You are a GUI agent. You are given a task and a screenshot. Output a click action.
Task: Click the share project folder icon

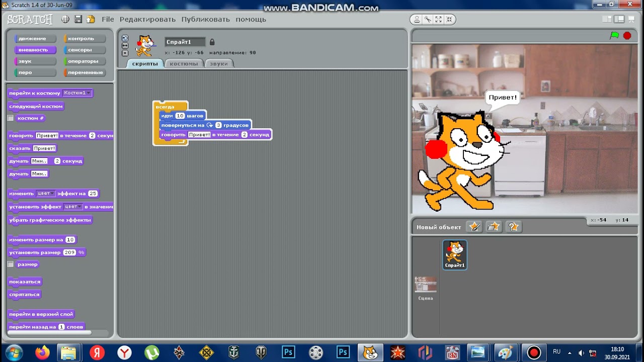(91, 19)
